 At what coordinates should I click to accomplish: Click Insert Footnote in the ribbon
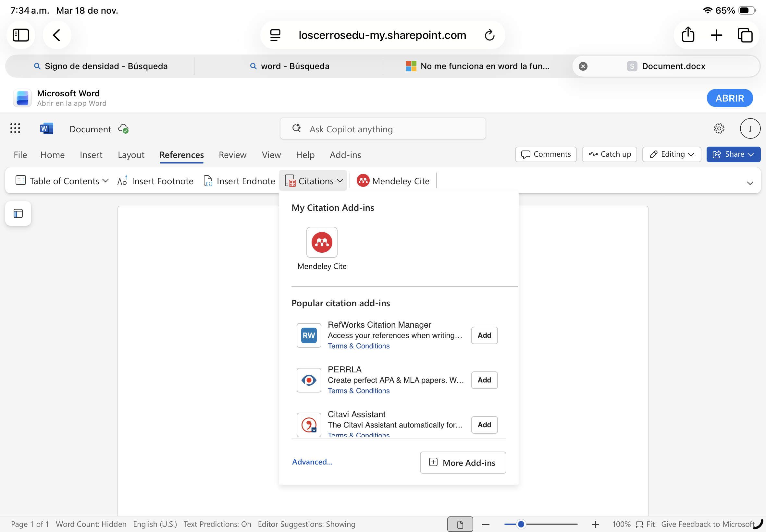pyautogui.click(x=155, y=181)
